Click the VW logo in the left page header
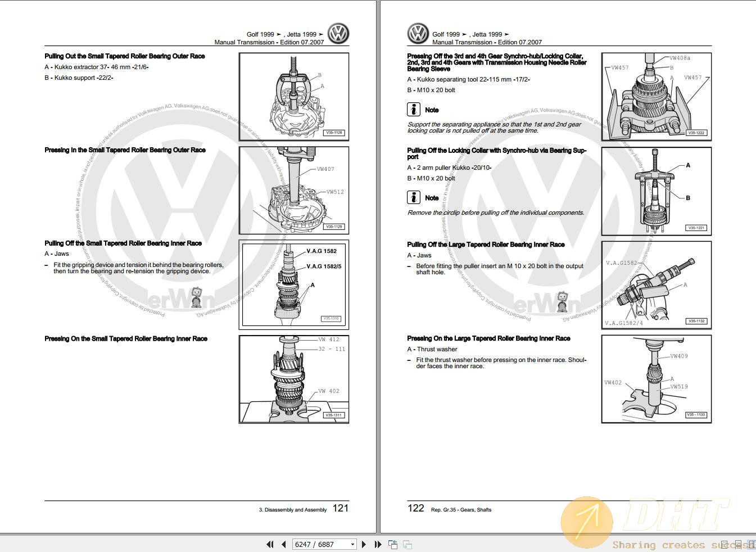Screen dimensions: 756x552 (x=338, y=34)
